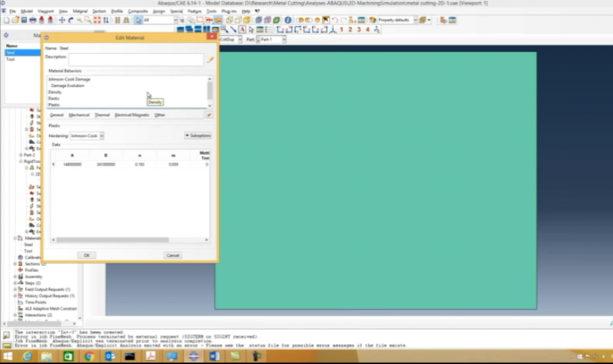Click the Color code palette icon

coord(373,20)
